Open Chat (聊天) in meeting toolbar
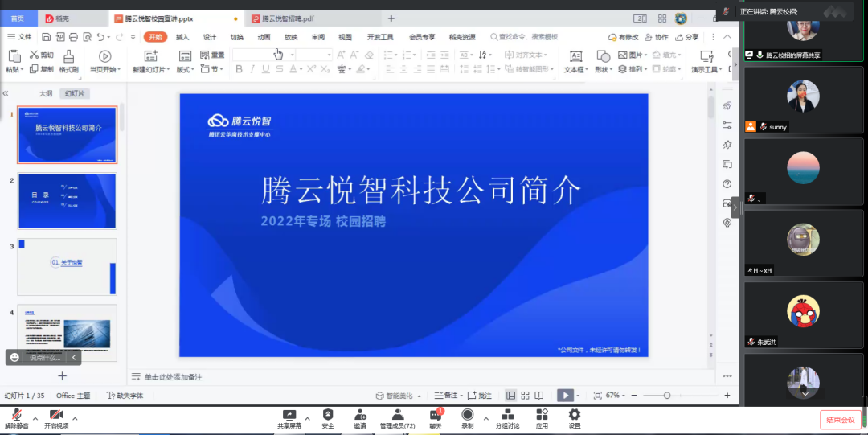Image resolution: width=868 pixels, height=435 pixels. coord(436,419)
